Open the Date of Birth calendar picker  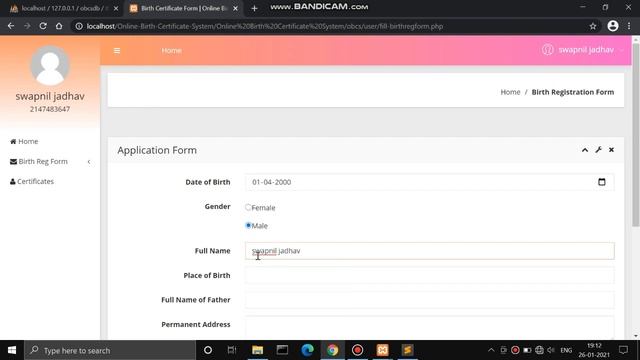point(602,182)
